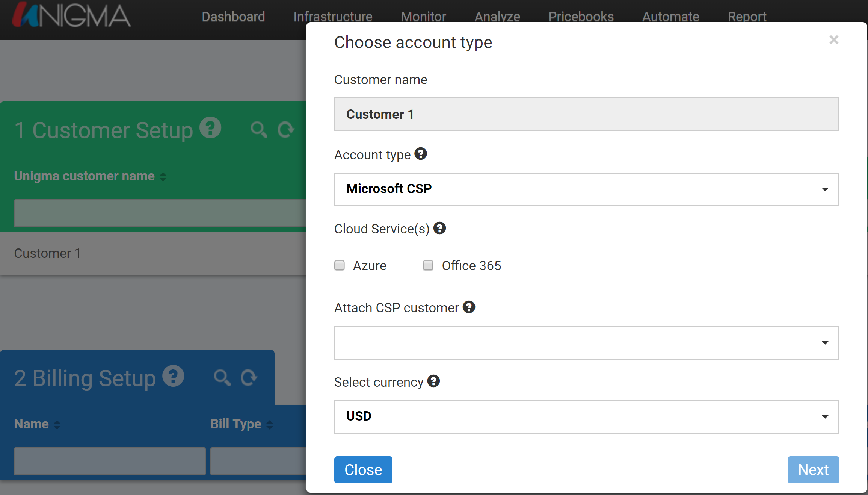Screen dimensions: 868x495
Task: Open the Report menu
Action: (747, 17)
